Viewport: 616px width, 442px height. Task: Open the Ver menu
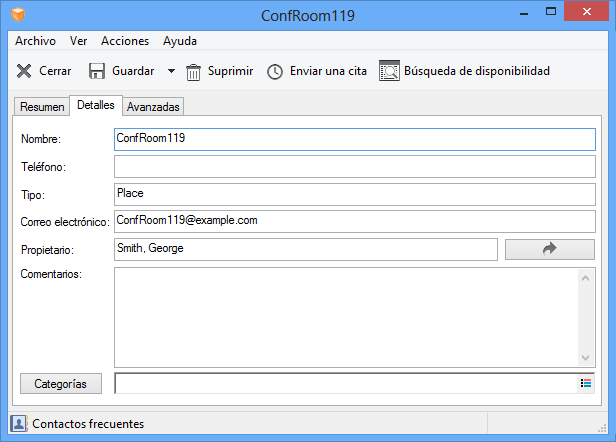pyautogui.click(x=79, y=41)
